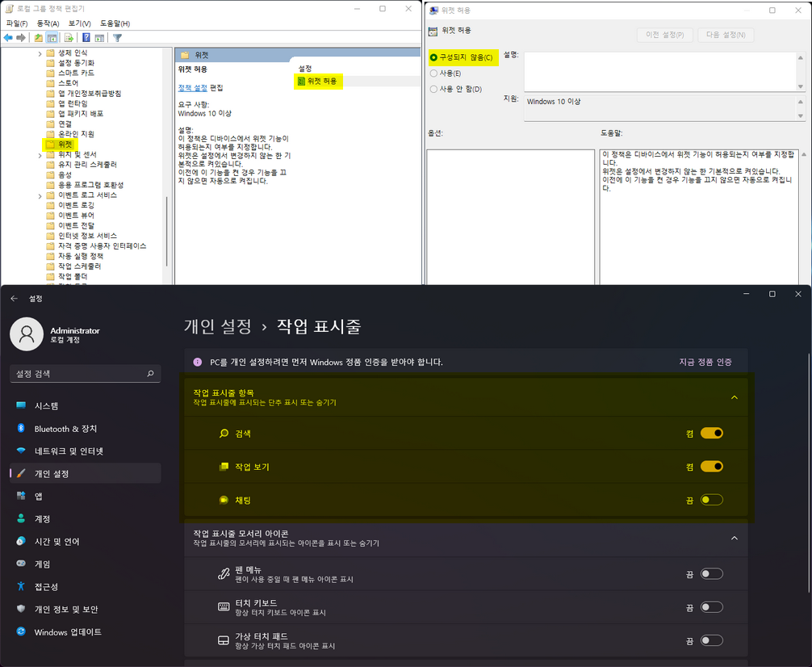
Task: Open the 보기(V) menu
Action: pyautogui.click(x=80, y=23)
